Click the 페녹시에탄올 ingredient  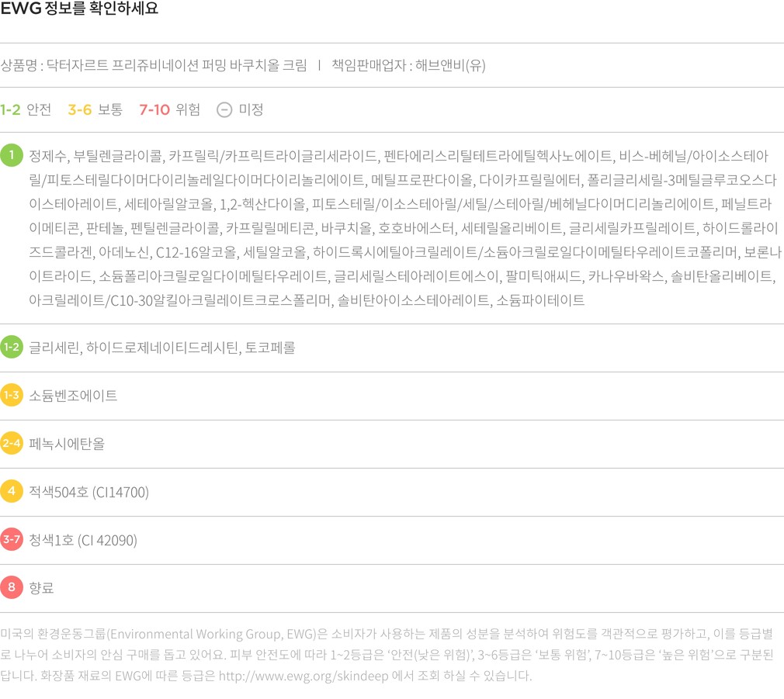(x=67, y=444)
